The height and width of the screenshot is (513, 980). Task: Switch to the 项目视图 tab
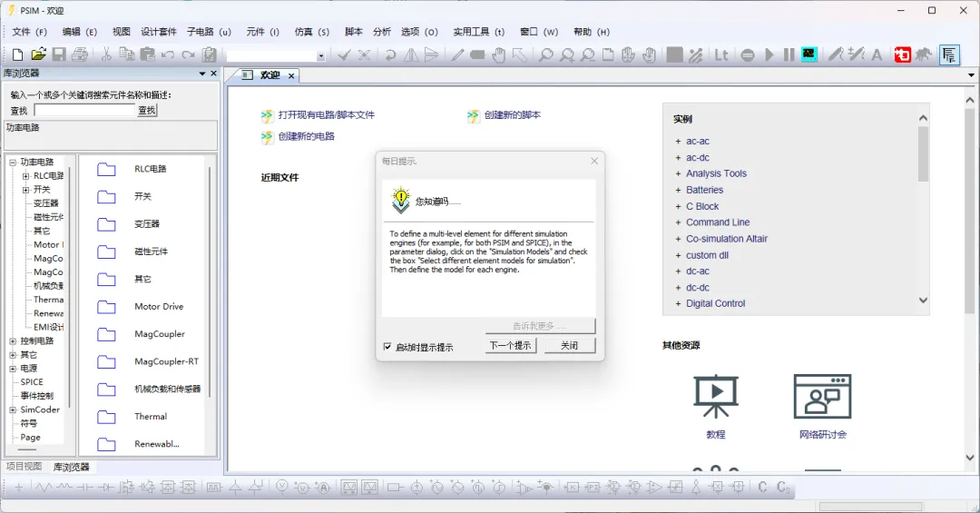pos(24,467)
